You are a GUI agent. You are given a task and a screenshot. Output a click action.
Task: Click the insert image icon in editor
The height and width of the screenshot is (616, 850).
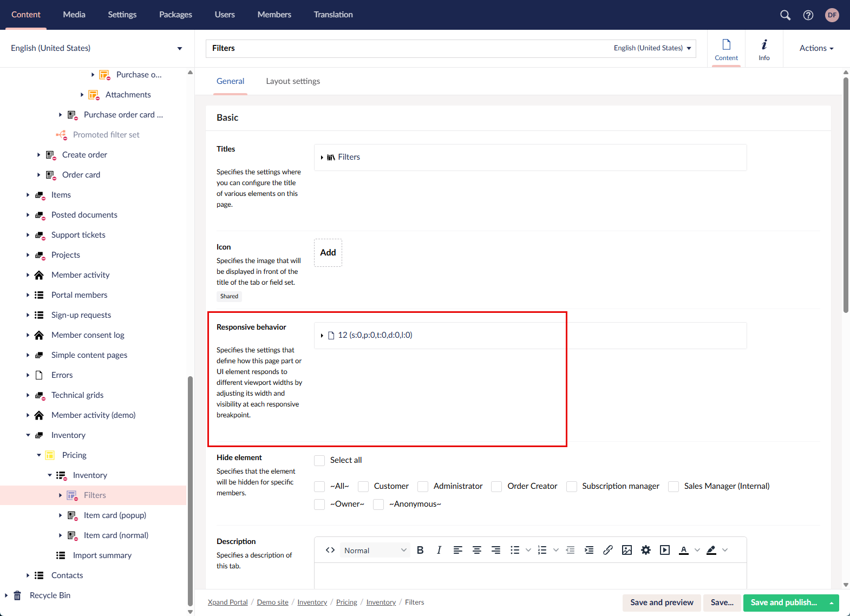(x=627, y=550)
